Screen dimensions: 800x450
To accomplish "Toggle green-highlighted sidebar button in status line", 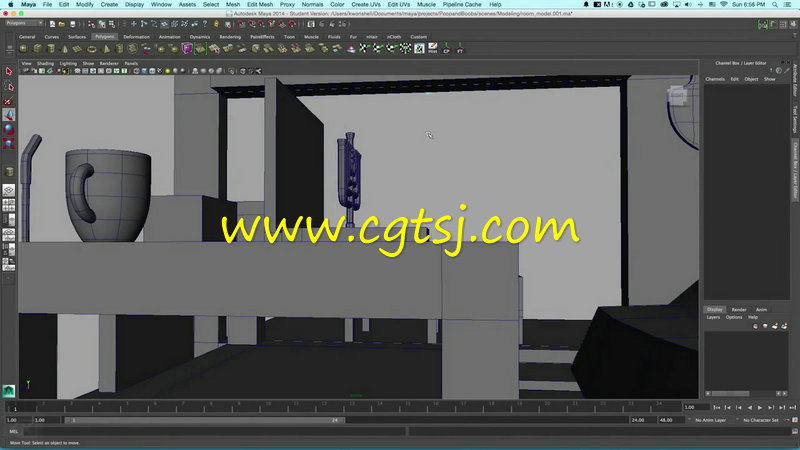I will point(763,24).
